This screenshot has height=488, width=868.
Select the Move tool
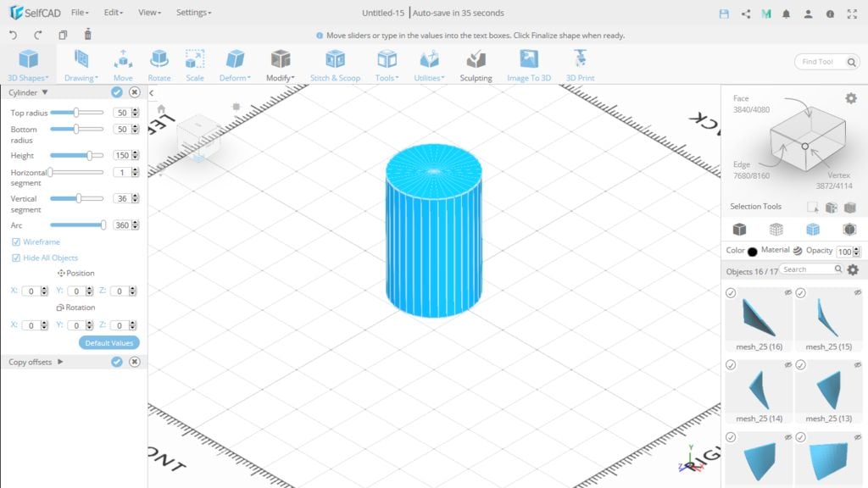pyautogui.click(x=123, y=64)
